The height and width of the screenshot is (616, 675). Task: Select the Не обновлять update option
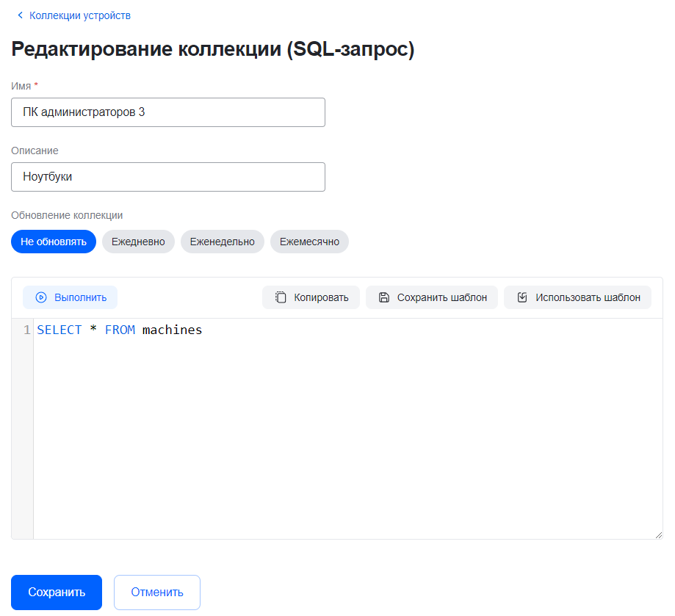54,242
